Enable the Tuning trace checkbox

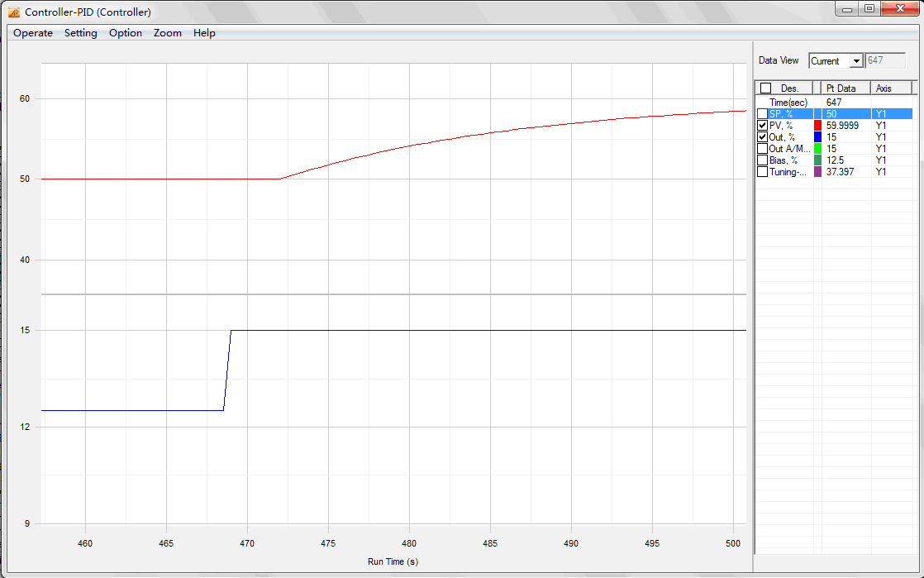click(x=763, y=172)
